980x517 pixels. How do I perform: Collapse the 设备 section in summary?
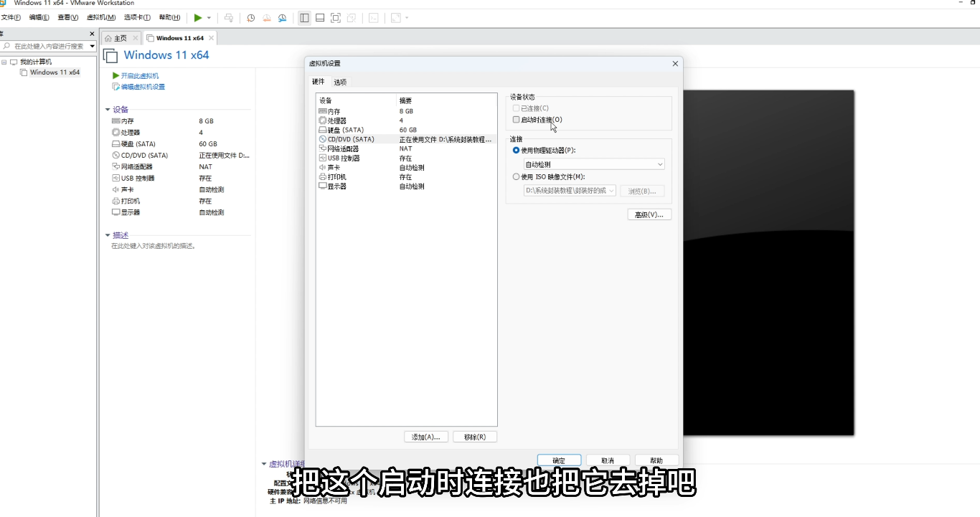click(108, 110)
